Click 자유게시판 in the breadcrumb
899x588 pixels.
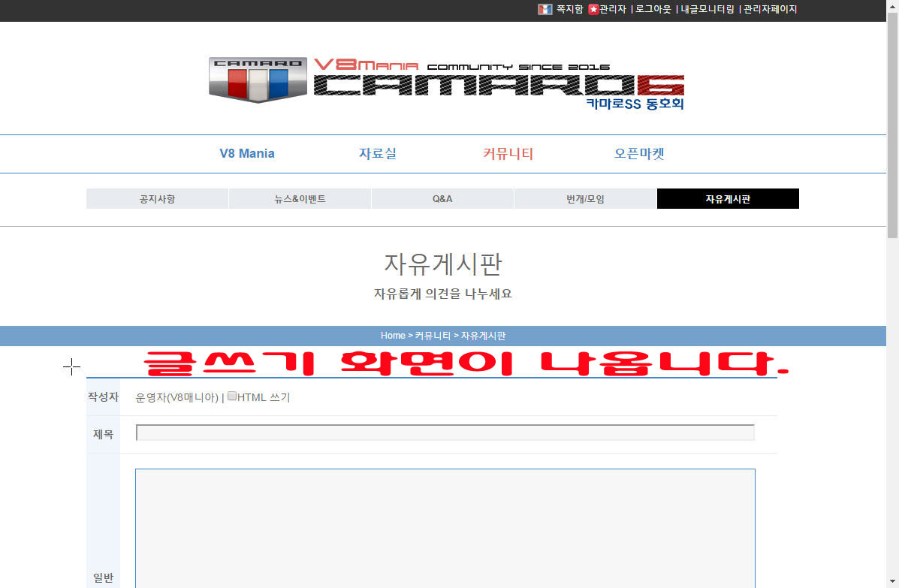pyautogui.click(x=484, y=336)
